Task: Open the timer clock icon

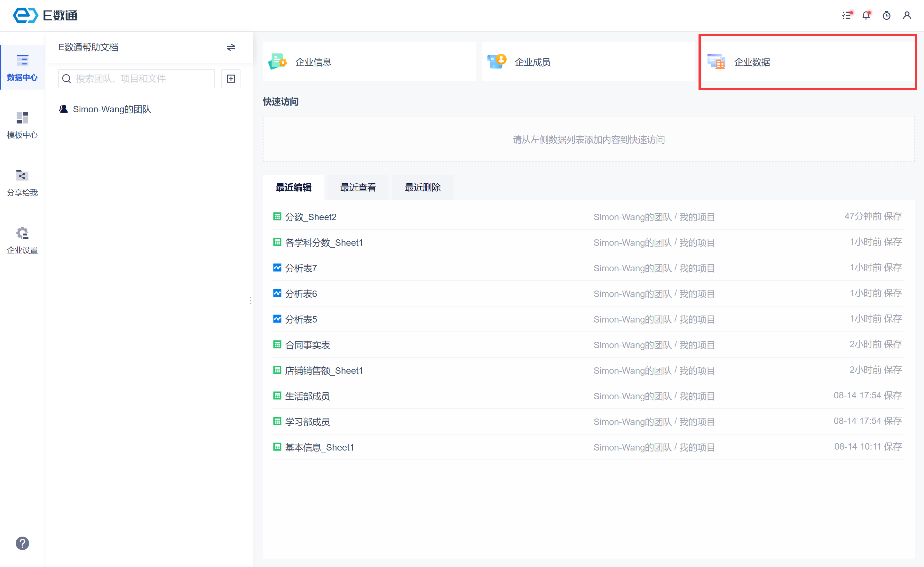Action: 887,15
